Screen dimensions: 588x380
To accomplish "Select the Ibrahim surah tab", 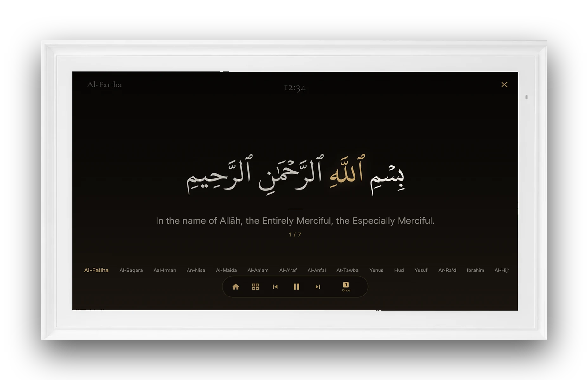I will (x=475, y=270).
